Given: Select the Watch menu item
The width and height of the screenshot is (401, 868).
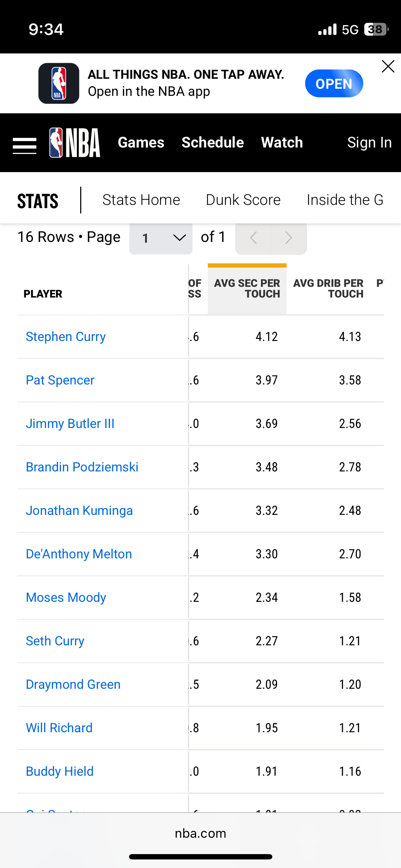Looking at the screenshot, I should tap(282, 143).
